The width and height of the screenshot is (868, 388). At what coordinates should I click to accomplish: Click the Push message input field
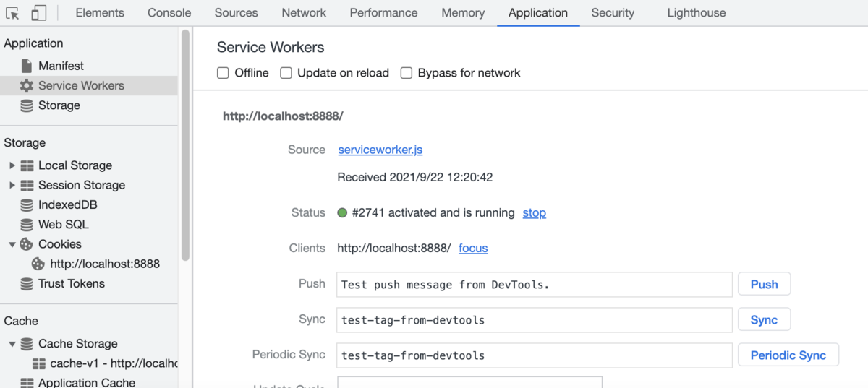point(535,285)
